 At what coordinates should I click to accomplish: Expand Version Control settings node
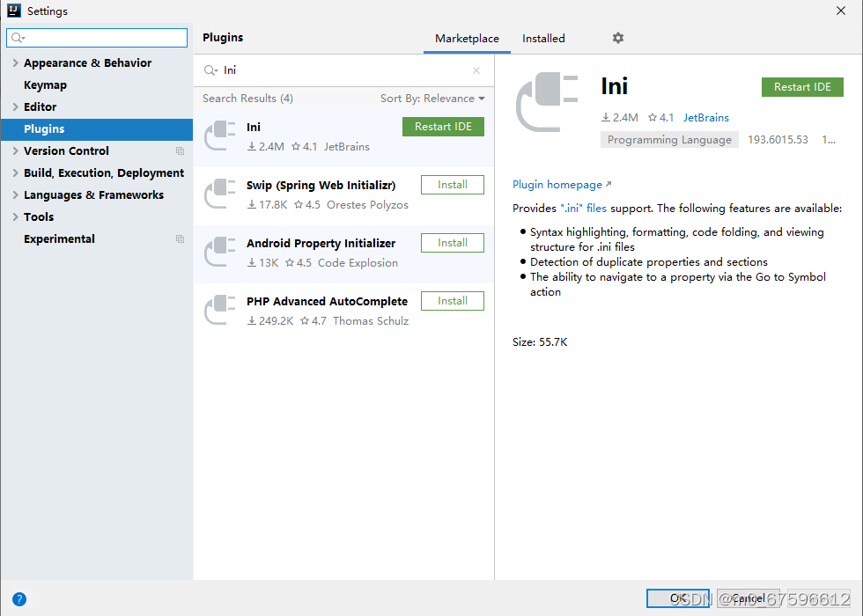tap(16, 150)
